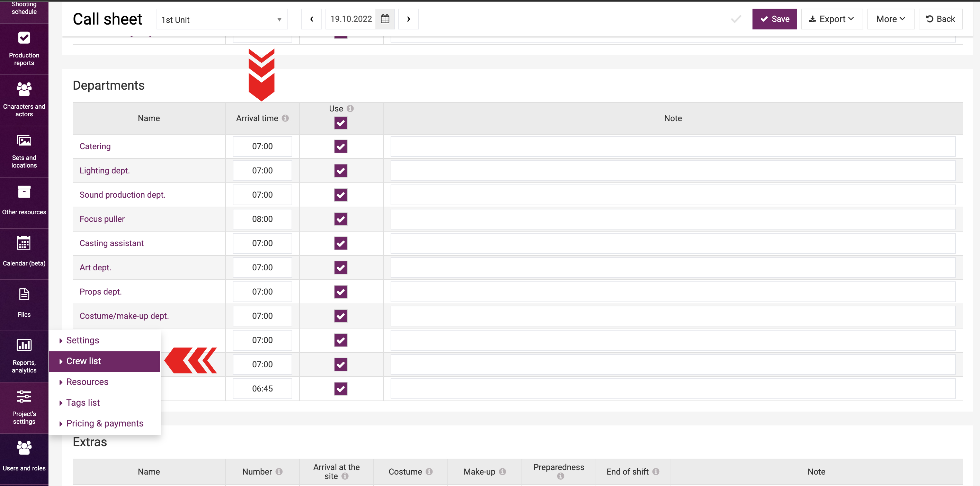Uncheck Use for Costume/make-up dept.
This screenshot has width=980, height=486.
(x=340, y=316)
